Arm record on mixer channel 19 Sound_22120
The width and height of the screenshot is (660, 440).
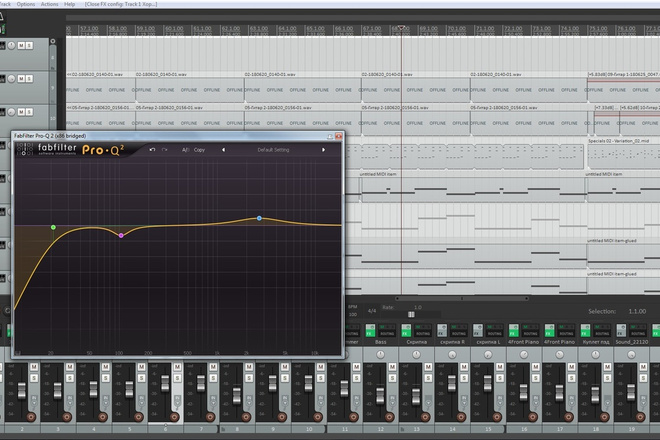pos(640,417)
